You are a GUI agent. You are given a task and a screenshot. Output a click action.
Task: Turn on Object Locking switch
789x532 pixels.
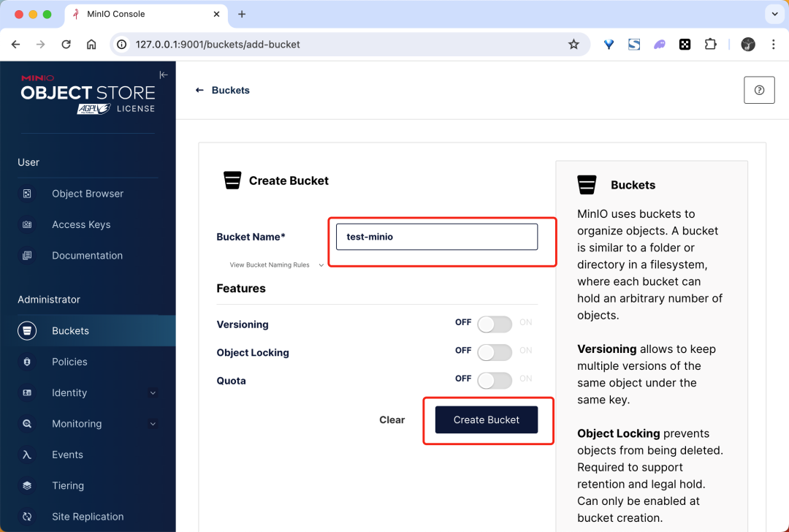495,352
